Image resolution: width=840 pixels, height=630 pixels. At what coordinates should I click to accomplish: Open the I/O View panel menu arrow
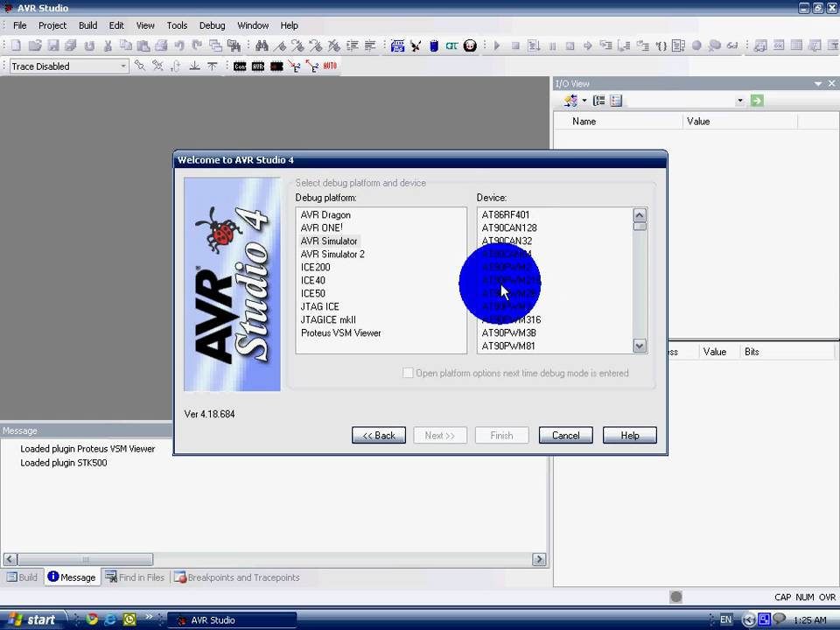pyautogui.click(x=818, y=84)
